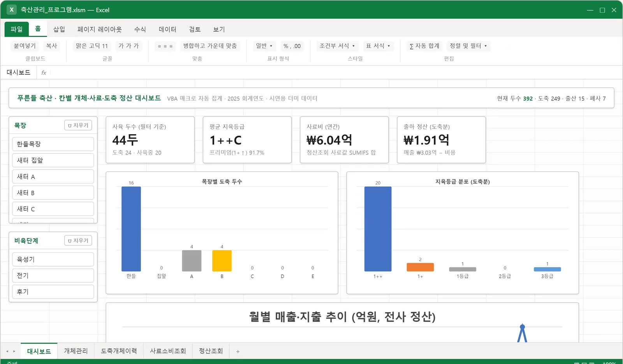Viewport: 623px width, 364px height.
Task: Switch to the 개체관리 sheet tab
Action: pos(76,351)
